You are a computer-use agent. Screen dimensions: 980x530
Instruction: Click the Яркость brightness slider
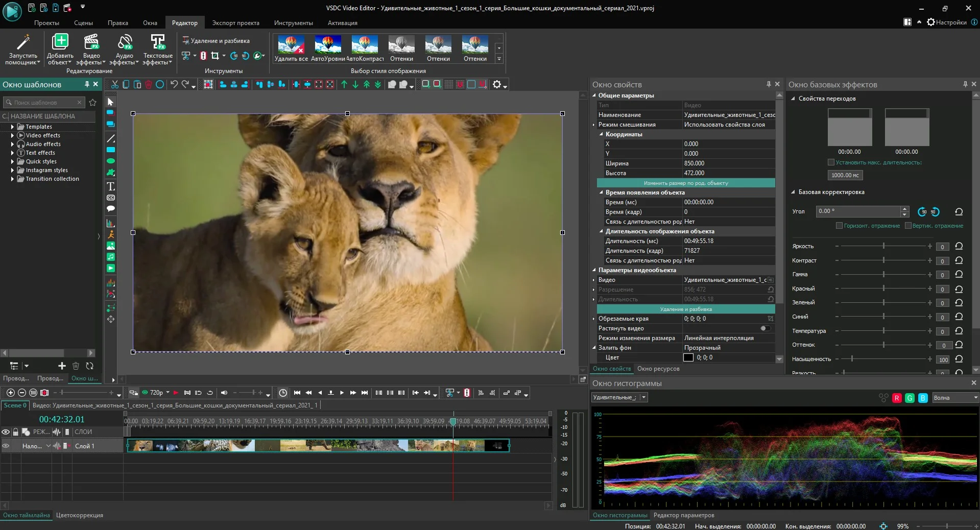click(883, 246)
